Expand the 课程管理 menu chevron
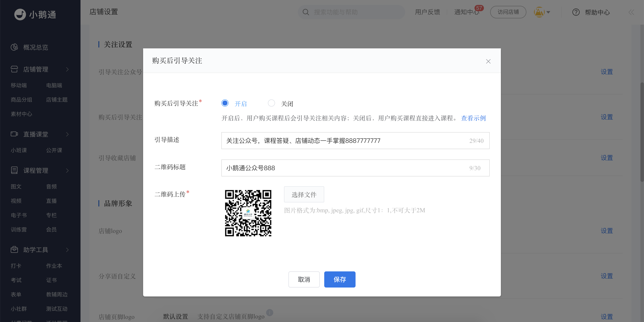The image size is (644, 322). (x=67, y=170)
